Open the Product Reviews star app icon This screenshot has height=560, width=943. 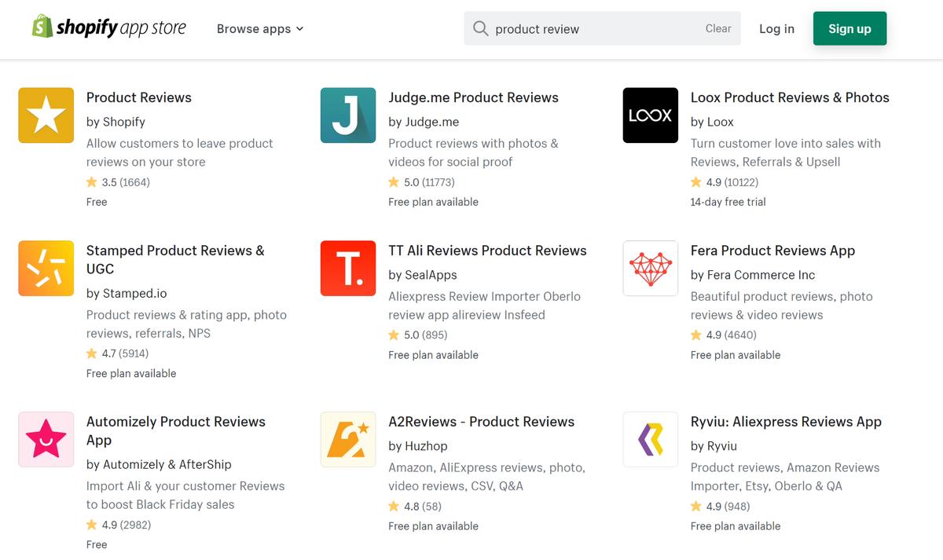pyautogui.click(x=46, y=115)
